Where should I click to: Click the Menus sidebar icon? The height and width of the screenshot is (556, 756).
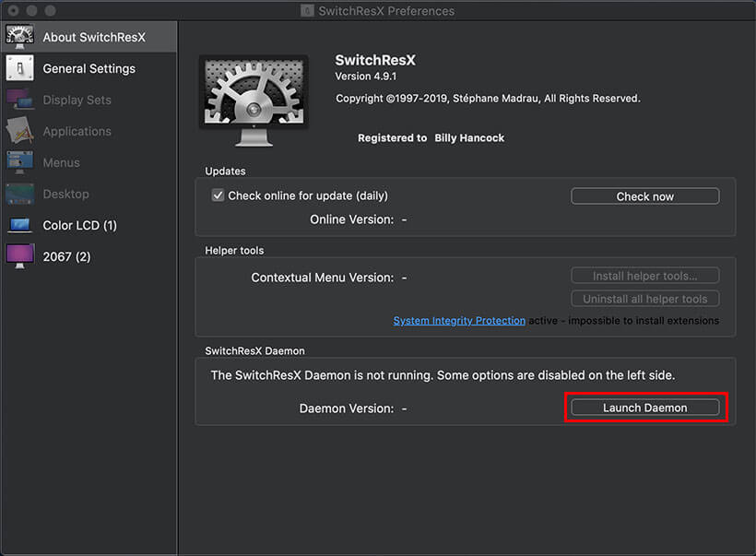(x=20, y=162)
